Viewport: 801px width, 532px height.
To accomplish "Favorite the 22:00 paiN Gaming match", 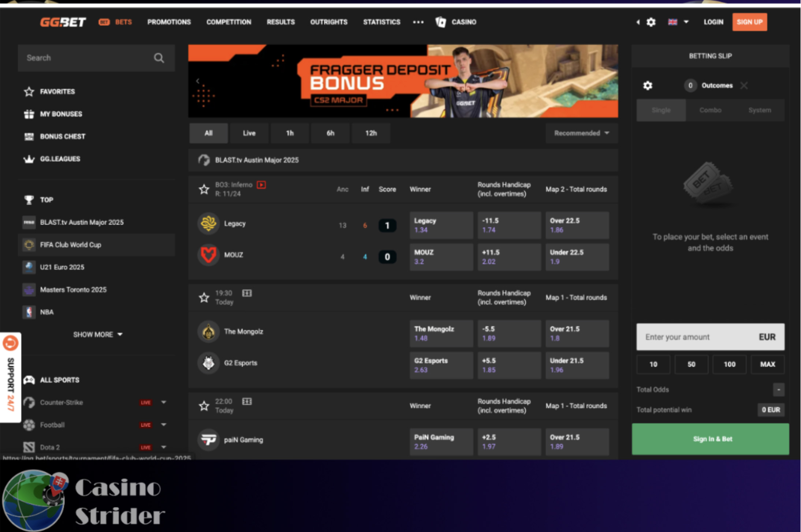I will (x=204, y=406).
